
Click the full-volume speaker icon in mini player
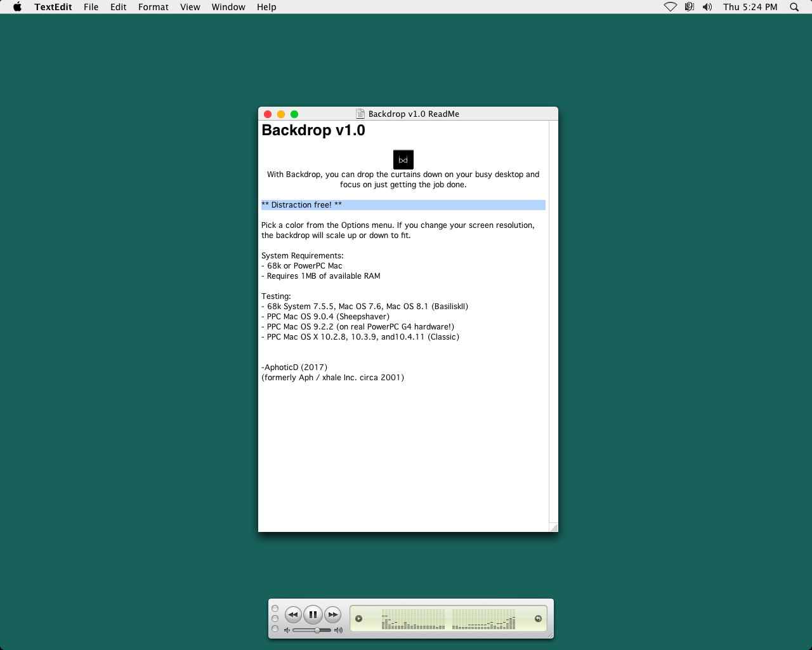coord(338,630)
